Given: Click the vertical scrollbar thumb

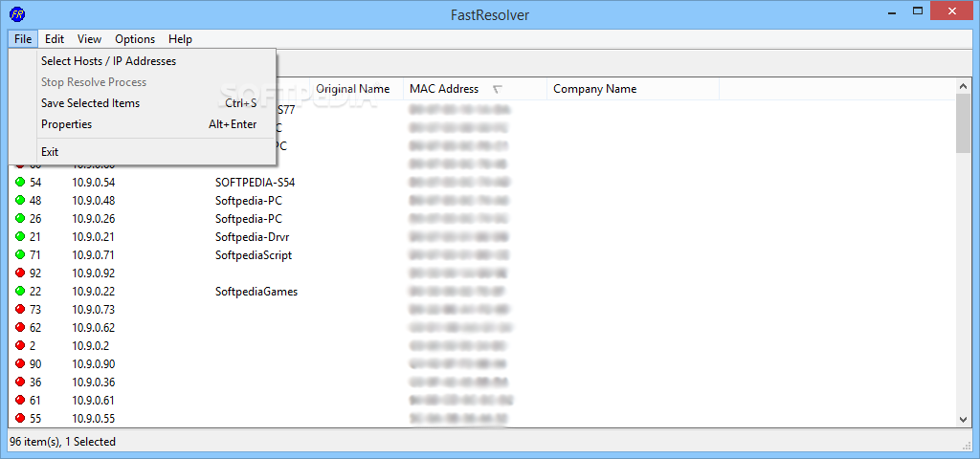Looking at the screenshot, I should [x=963, y=123].
